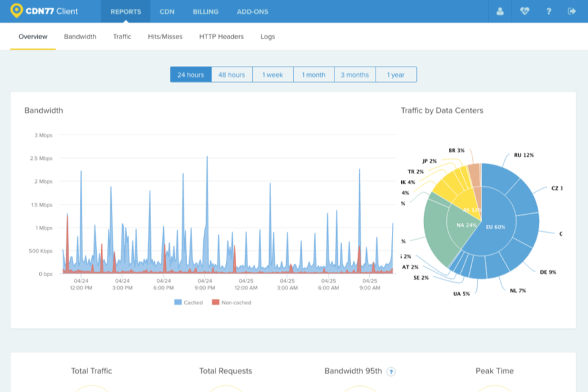Select the 48 hours range
The image size is (588, 392).
(232, 74)
